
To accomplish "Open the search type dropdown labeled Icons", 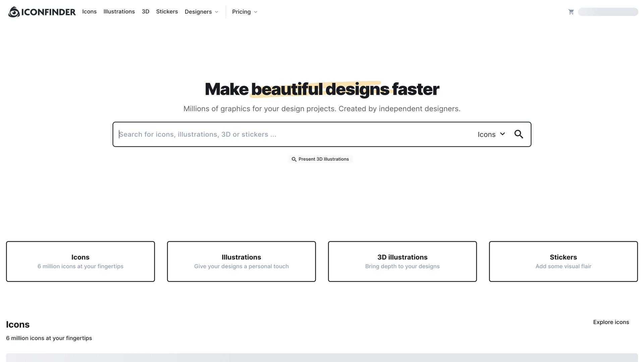I will [x=491, y=134].
